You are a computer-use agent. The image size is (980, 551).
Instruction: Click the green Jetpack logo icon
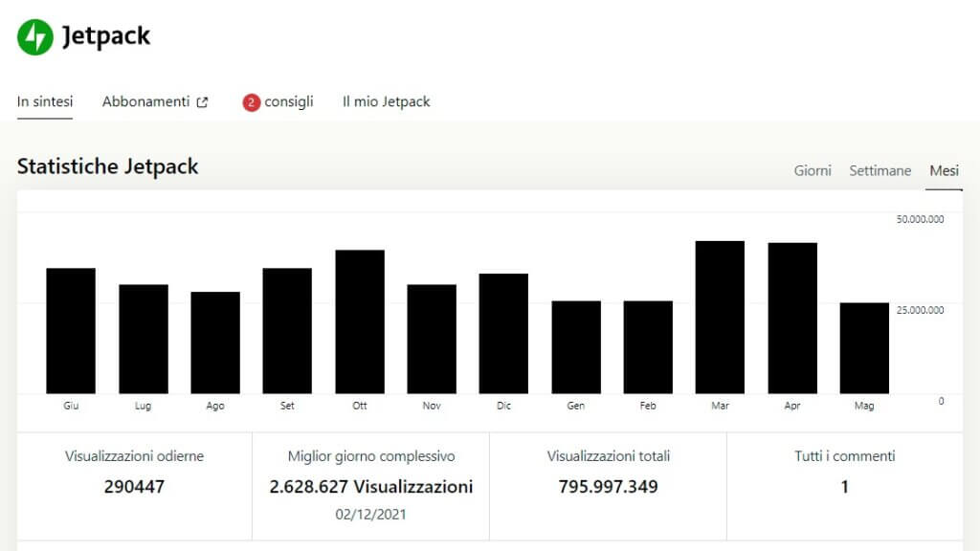click(x=35, y=37)
